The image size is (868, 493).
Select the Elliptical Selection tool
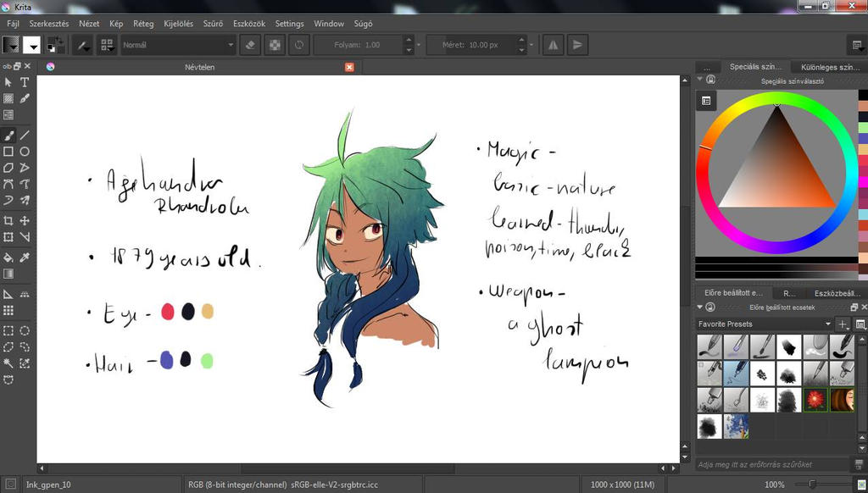(25, 331)
